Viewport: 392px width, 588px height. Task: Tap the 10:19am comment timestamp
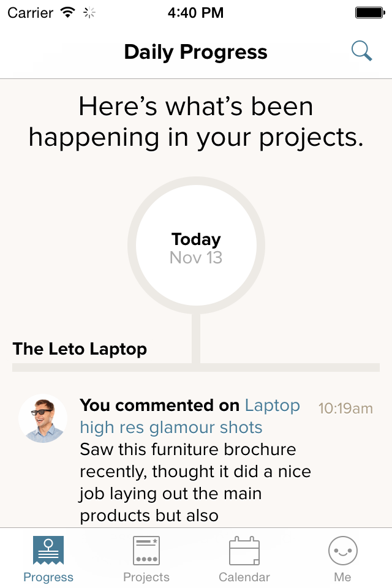[345, 409]
